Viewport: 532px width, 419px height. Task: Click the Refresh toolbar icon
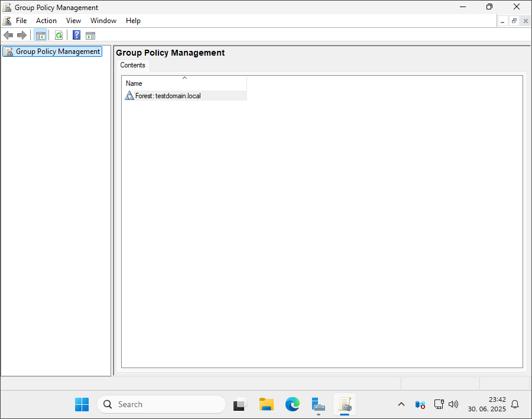59,35
